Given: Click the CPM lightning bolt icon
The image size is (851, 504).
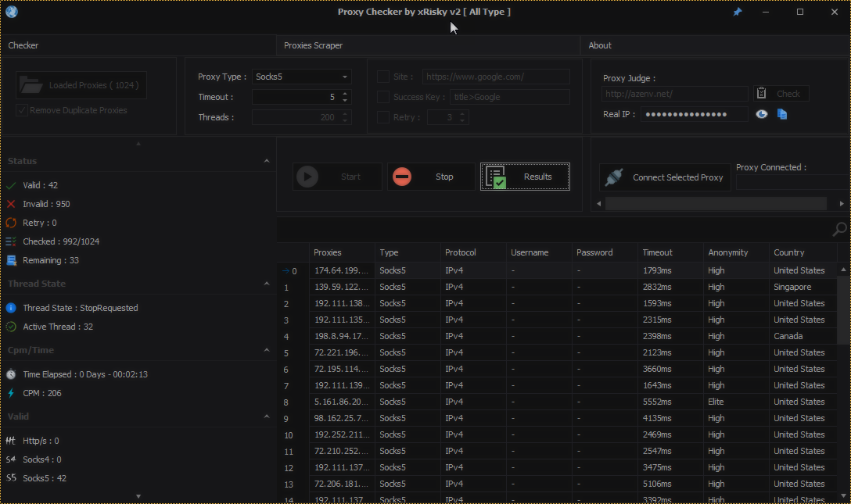Looking at the screenshot, I should pyautogui.click(x=11, y=393).
